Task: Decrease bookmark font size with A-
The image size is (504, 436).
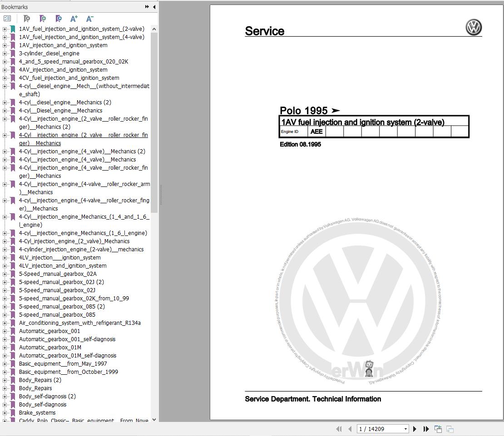Action: [89, 19]
